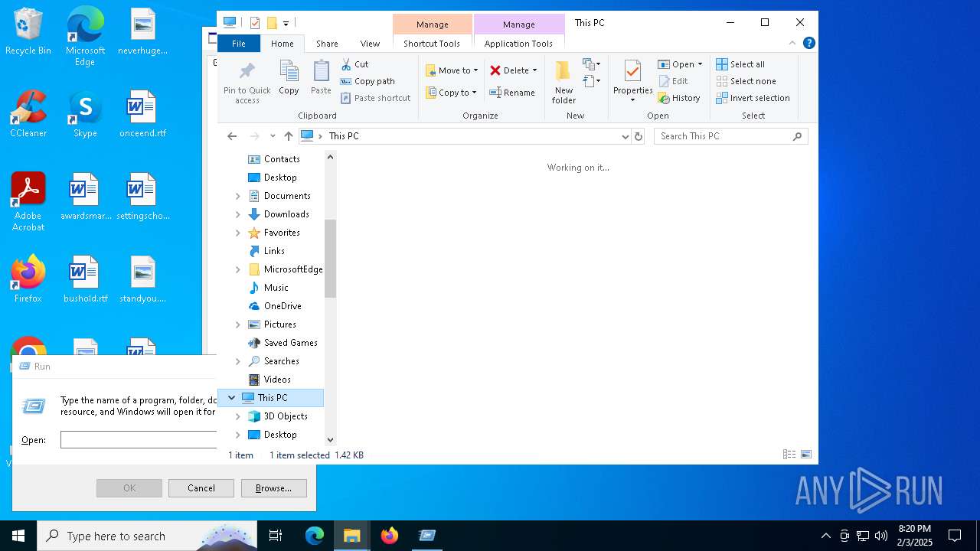
Task: Open the Move to dropdown
Action: (x=452, y=70)
